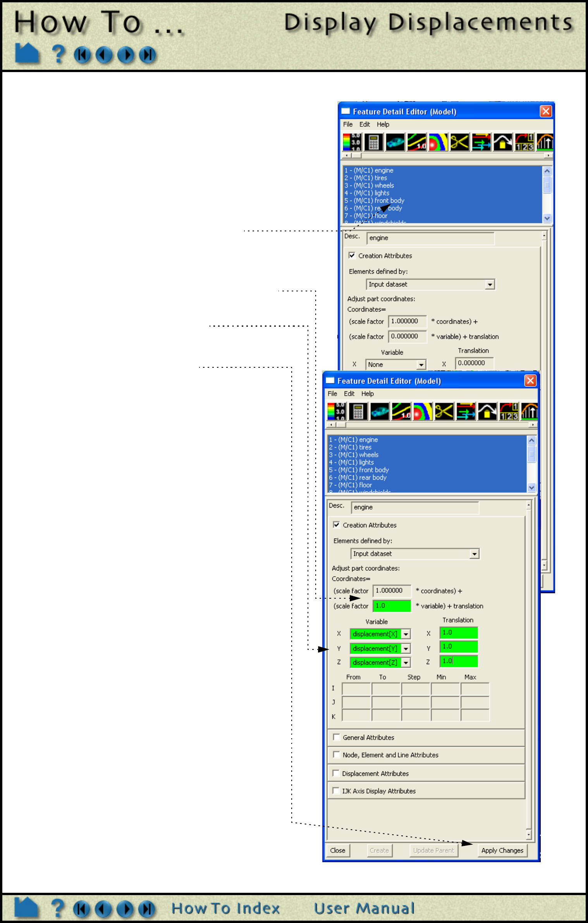Viewport: 588px width, 923px height.
Task: Click the Create button in the front window
Action: [379, 851]
